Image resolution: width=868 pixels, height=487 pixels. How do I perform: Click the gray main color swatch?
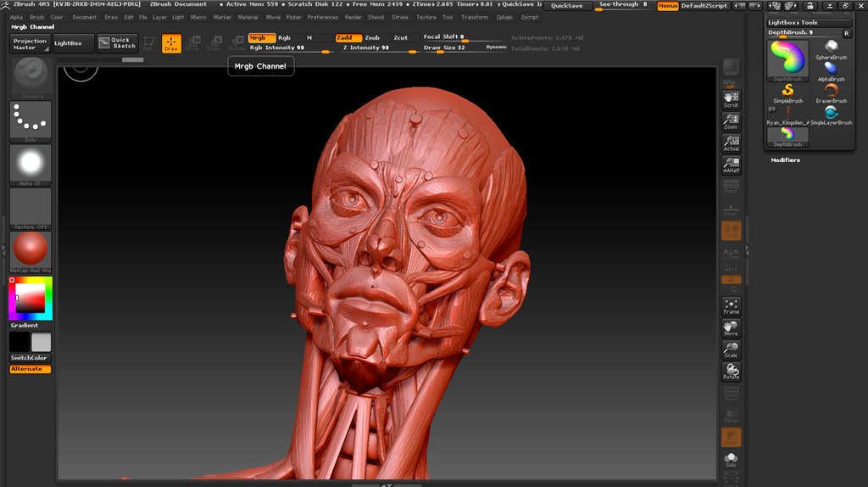41,343
